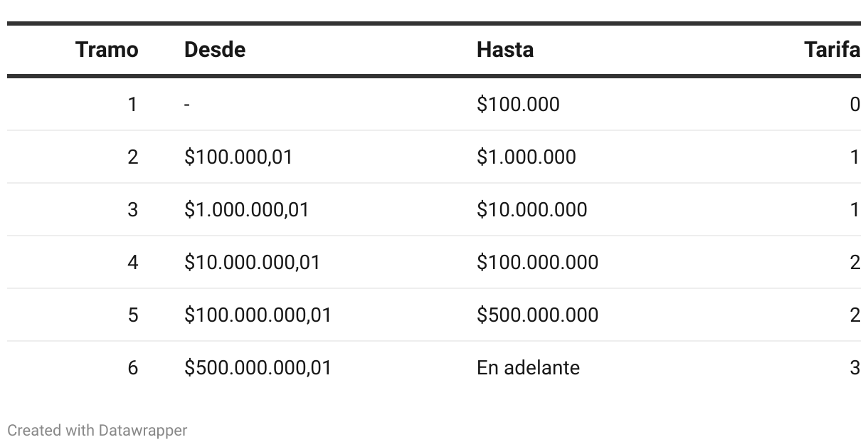Screen dimensions: 868x447
Task: Select the $500.000.000 Hasta cell
Action: pos(538,315)
